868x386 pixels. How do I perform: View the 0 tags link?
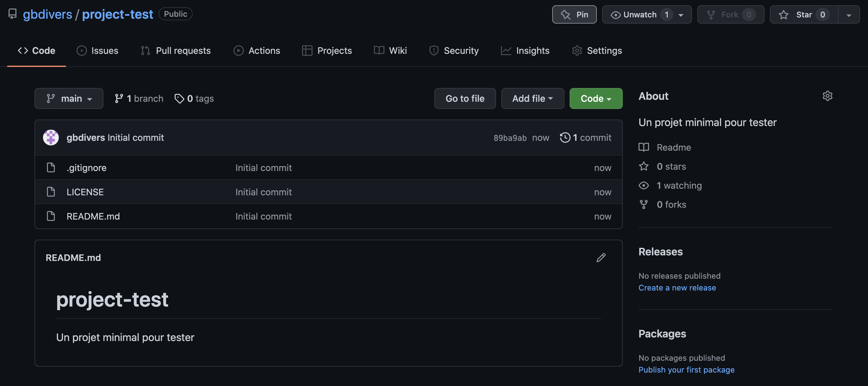coord(194,98)
